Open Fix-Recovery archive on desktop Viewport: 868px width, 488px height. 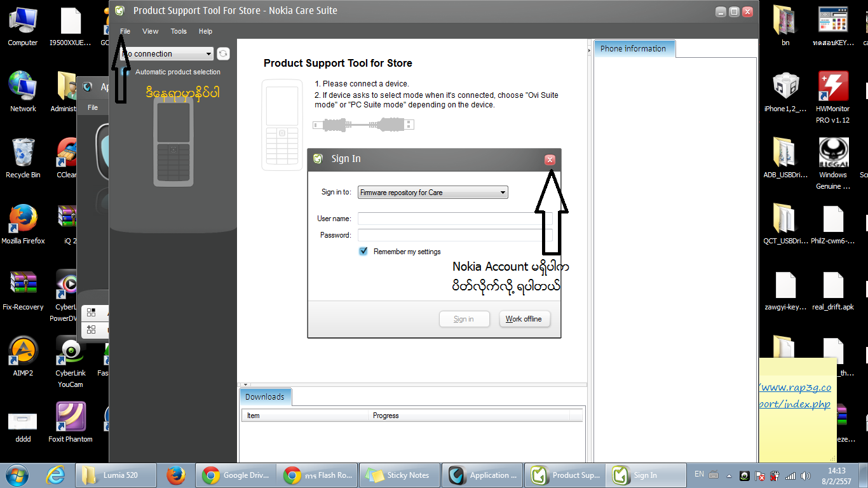click(x=23, y=290)
